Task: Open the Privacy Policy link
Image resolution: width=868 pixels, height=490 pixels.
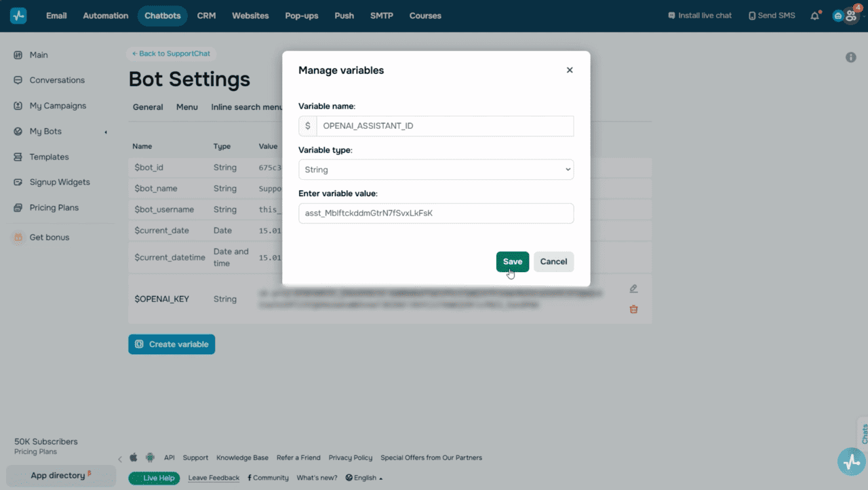Action: pos(351,458)
